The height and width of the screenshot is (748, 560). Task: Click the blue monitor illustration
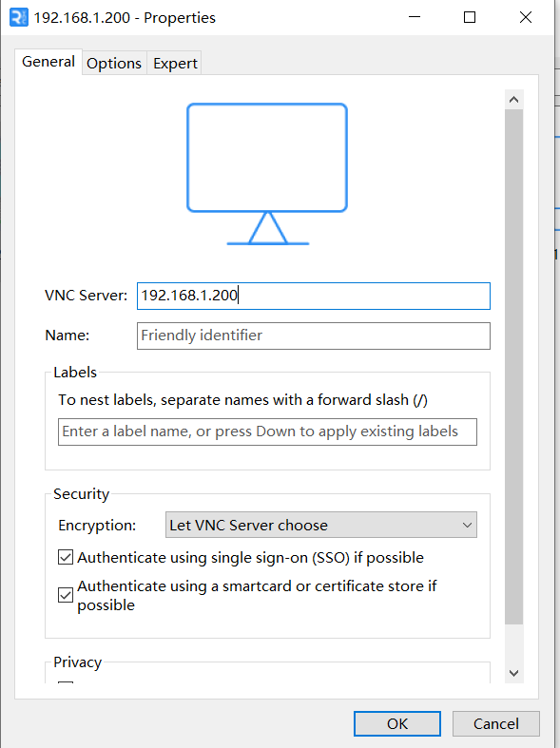coord(267,174)
